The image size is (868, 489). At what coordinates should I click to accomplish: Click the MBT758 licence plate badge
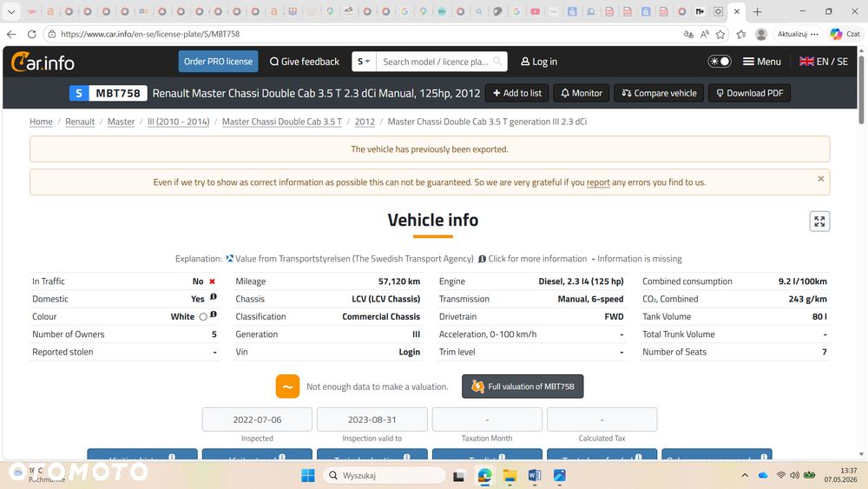tap(108, 93)
